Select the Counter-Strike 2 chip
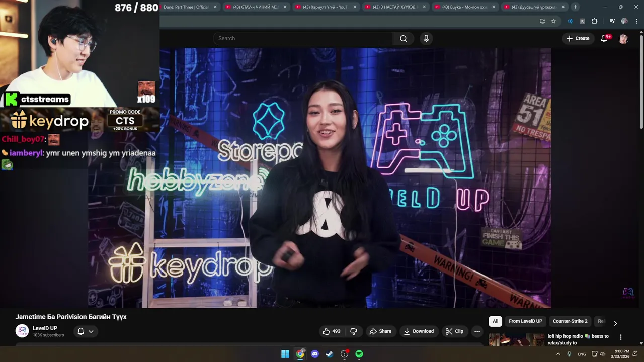The height and width of the screenshot is (362, 644). 570,321
